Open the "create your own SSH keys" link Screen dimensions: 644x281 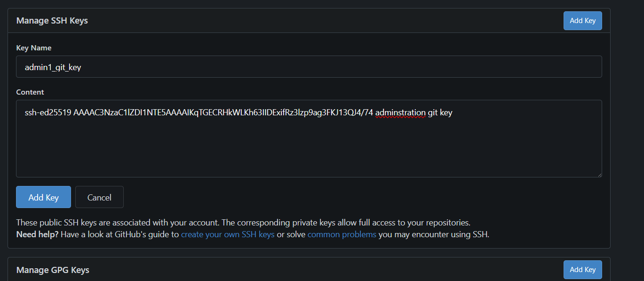[x=228, y=234]
